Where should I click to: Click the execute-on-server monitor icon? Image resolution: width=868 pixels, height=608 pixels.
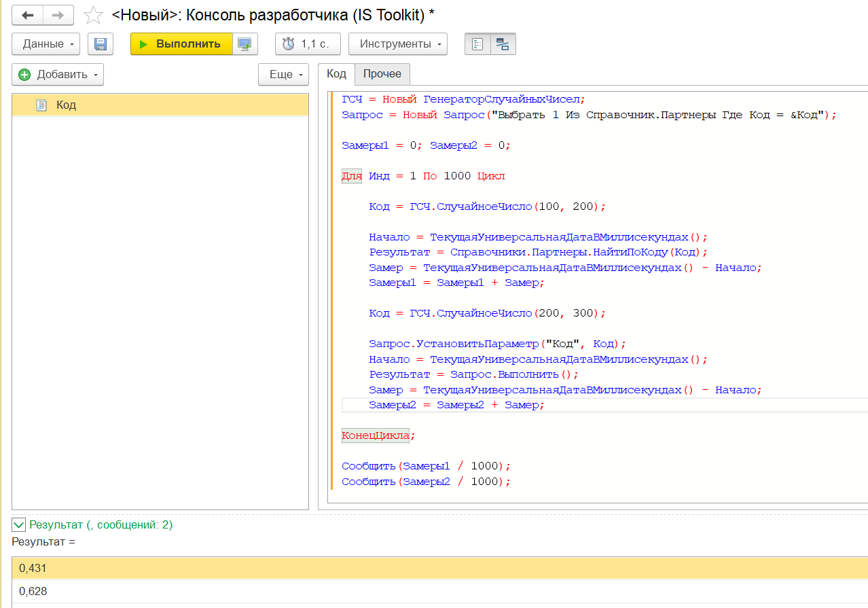pos(245,44)
